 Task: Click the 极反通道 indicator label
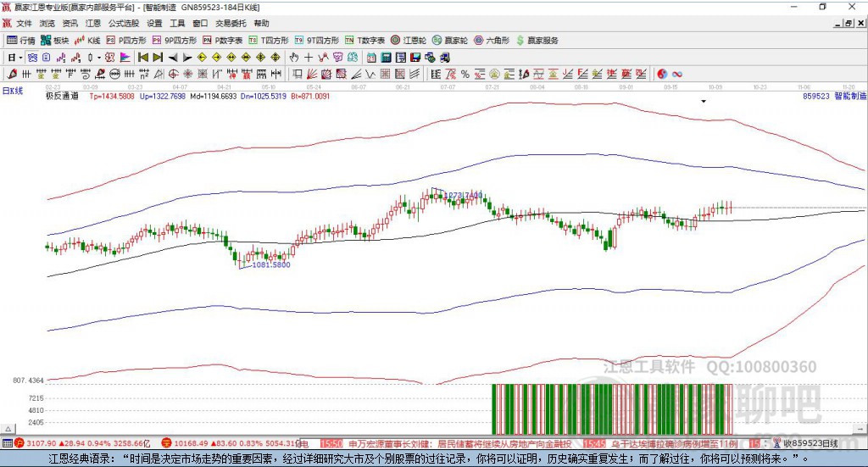coord(62,97)
